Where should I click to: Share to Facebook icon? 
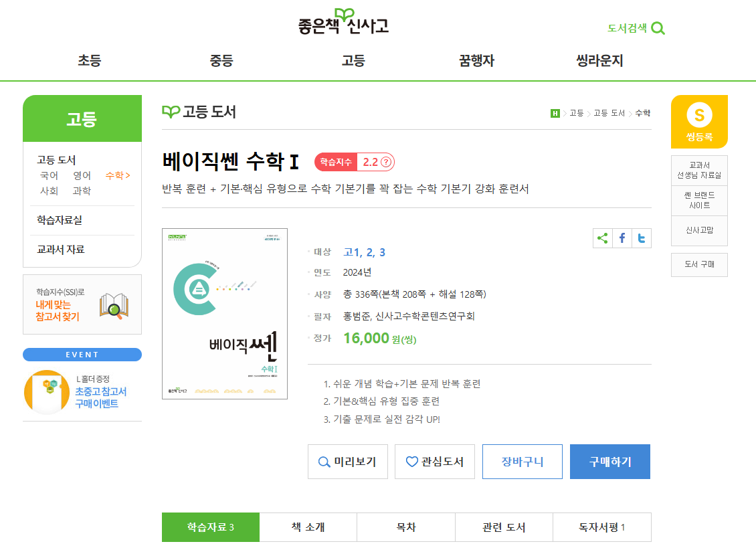click(x=622, y=238)
